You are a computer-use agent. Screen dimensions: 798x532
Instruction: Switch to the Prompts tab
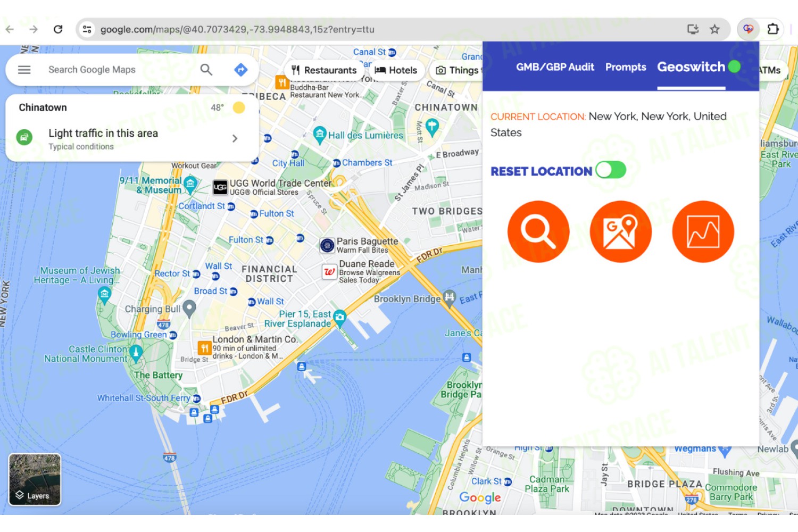pos(626,67)
